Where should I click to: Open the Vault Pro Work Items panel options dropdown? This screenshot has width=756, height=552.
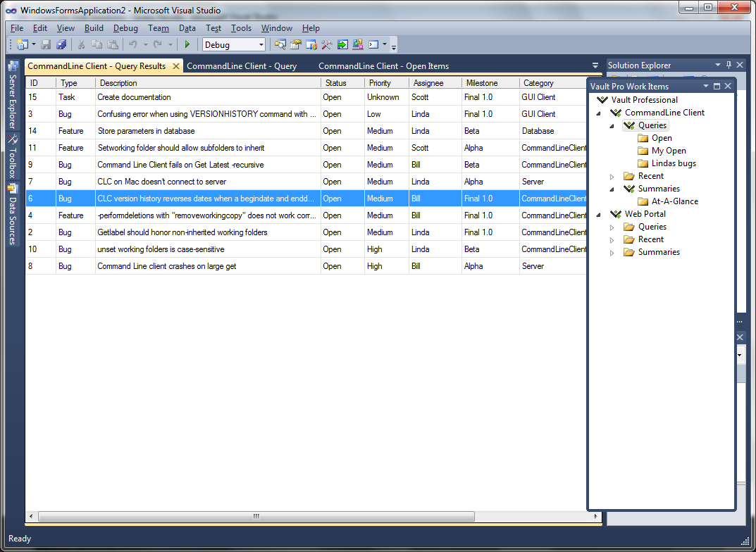coord(705,86)
